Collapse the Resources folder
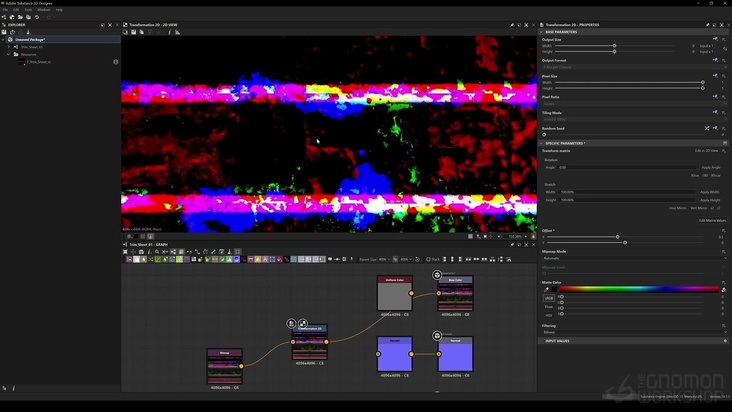 [9, 54]
